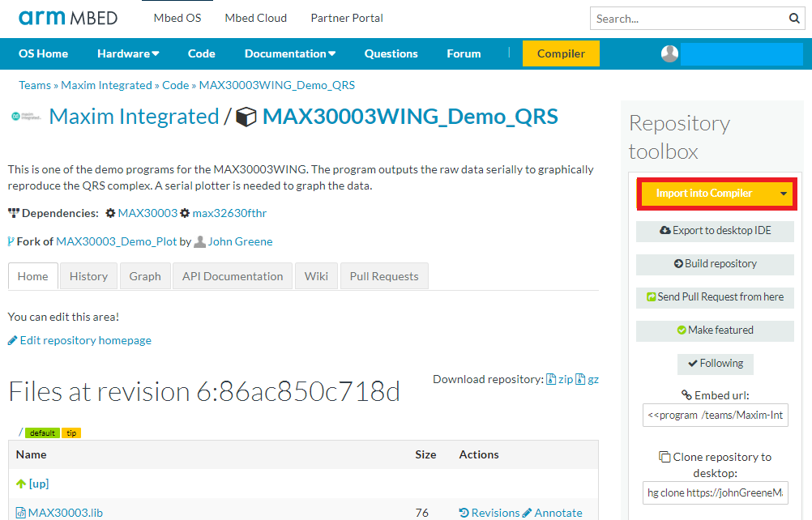
Task: Open MAX30003_Demo_Plot fork source link
Action: (117, 241)
